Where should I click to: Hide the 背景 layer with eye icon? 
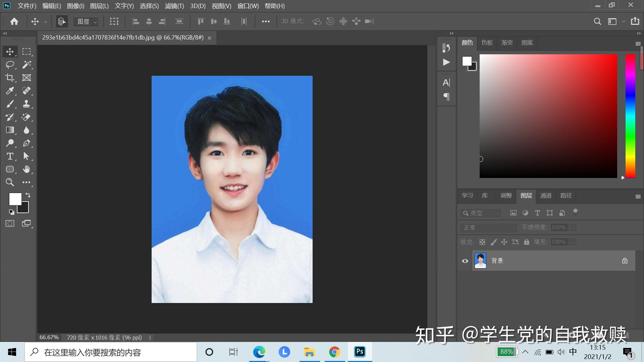coord(465,261)
